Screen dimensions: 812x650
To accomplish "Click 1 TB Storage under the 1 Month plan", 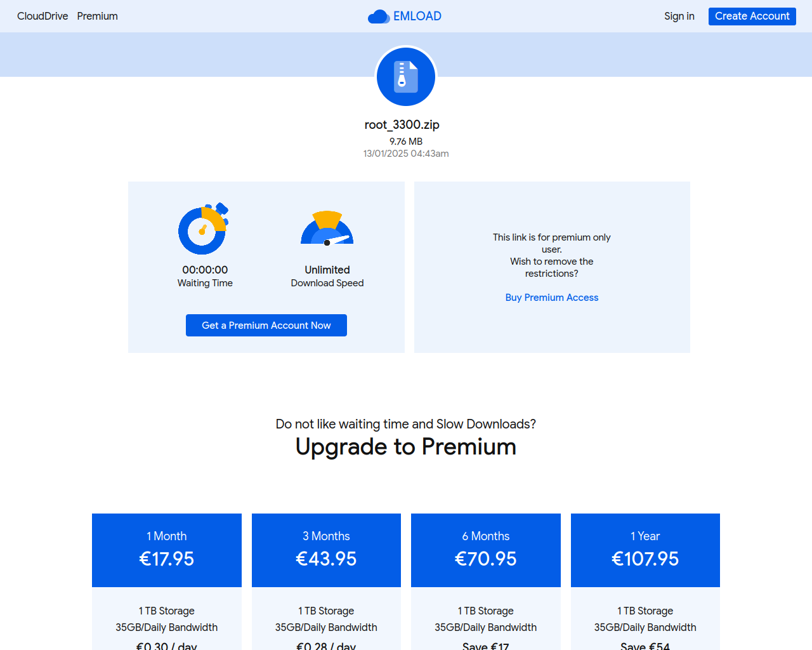I will (x=167, y=611).
